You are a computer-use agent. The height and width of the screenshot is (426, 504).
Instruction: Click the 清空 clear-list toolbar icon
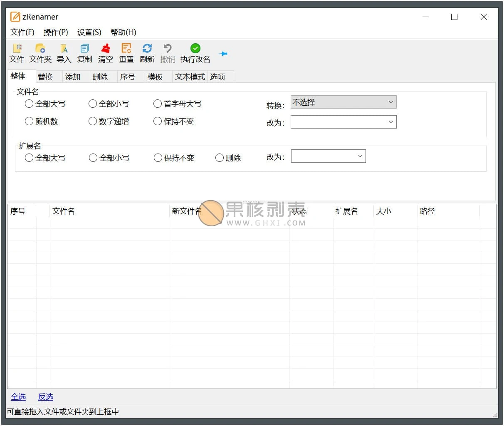[x=106, y=48]
